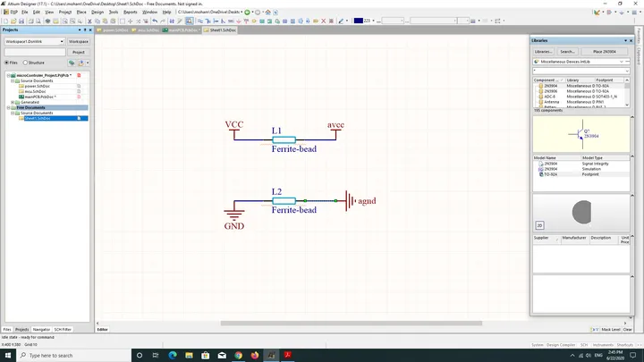The height and width of the screenshot is (362, 644).
Task: Open the Altium Designer app in the taskbar
Action: (271, 355)
